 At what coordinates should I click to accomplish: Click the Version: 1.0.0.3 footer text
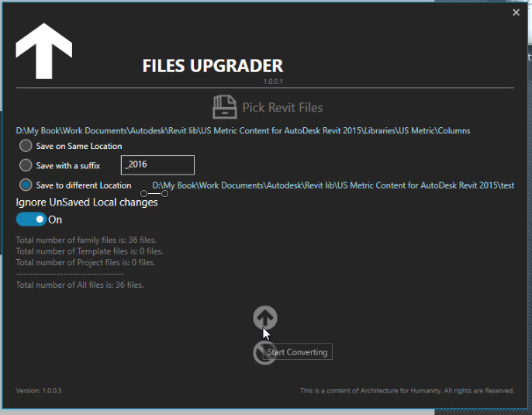39,391
